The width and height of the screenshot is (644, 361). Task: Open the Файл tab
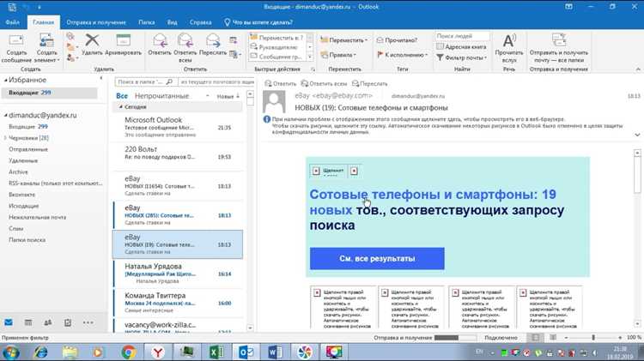click(x=12, y=22)
